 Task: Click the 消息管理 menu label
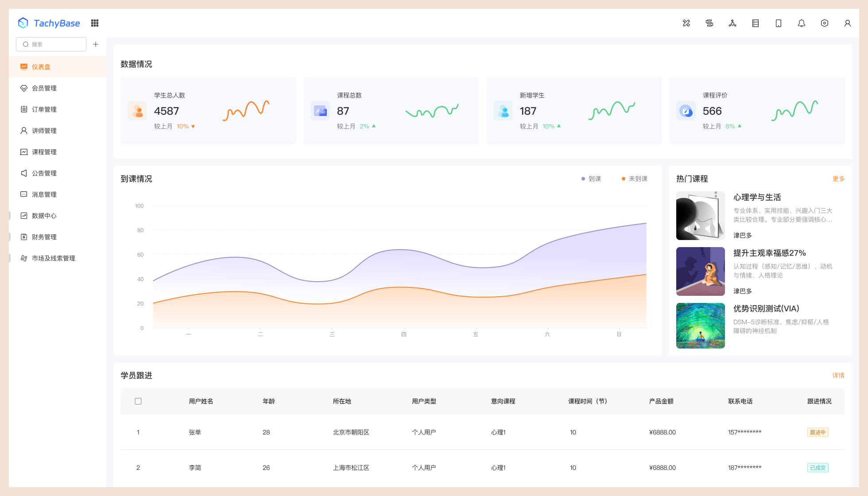(x=44, y=194)
